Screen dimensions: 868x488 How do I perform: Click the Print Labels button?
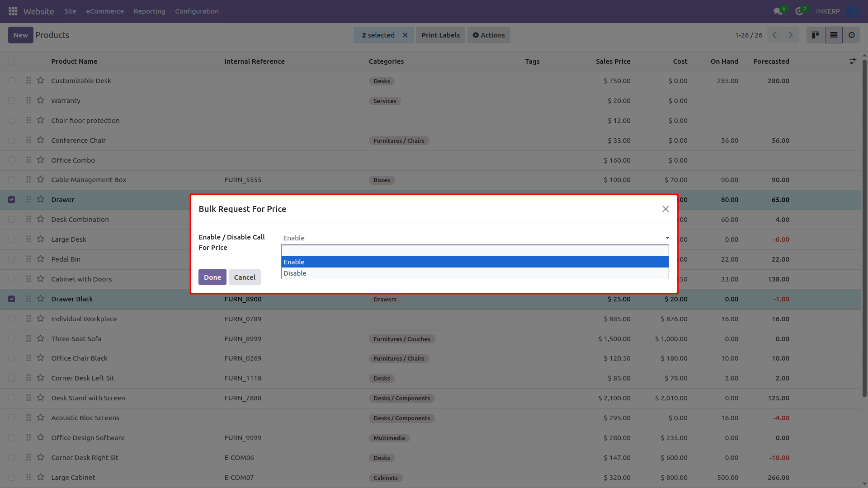click(440, 35)
